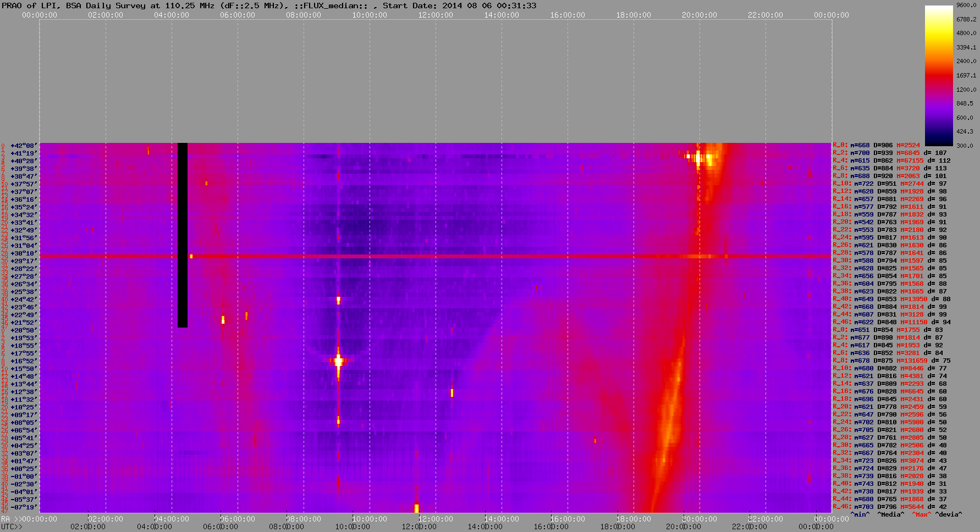Click the color scale gradient bar
Image resolution: width=980 pixels, height=532 pixels.
click(x=939, y=75)
